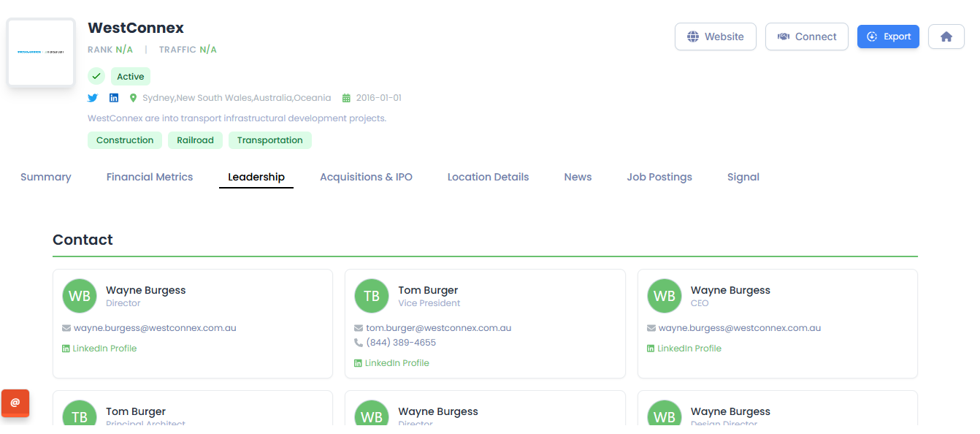Click the phone icon next to (844) 389-4655
The width and height of the screenshot is (980, 434).
pyautogui.click(x=359, y=343)
